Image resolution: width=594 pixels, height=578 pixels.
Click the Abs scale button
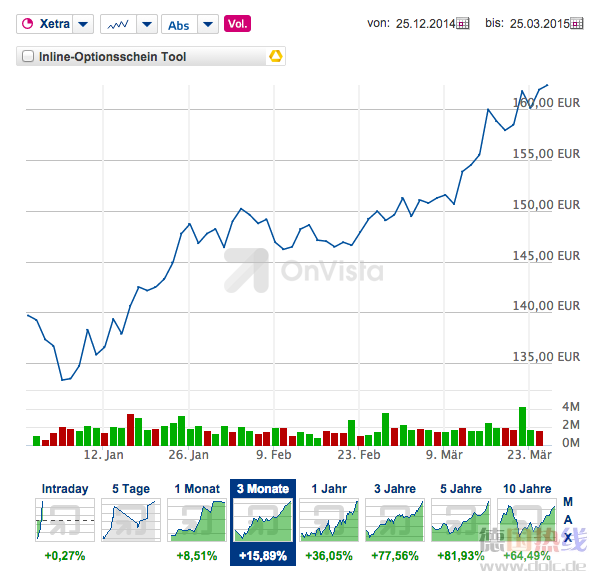179,25
